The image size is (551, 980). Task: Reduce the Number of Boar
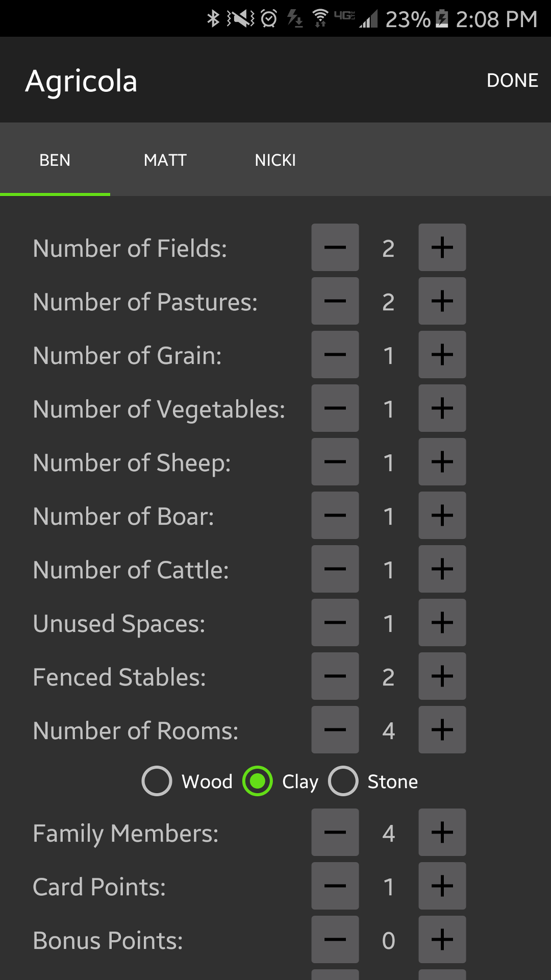[335, 516]
